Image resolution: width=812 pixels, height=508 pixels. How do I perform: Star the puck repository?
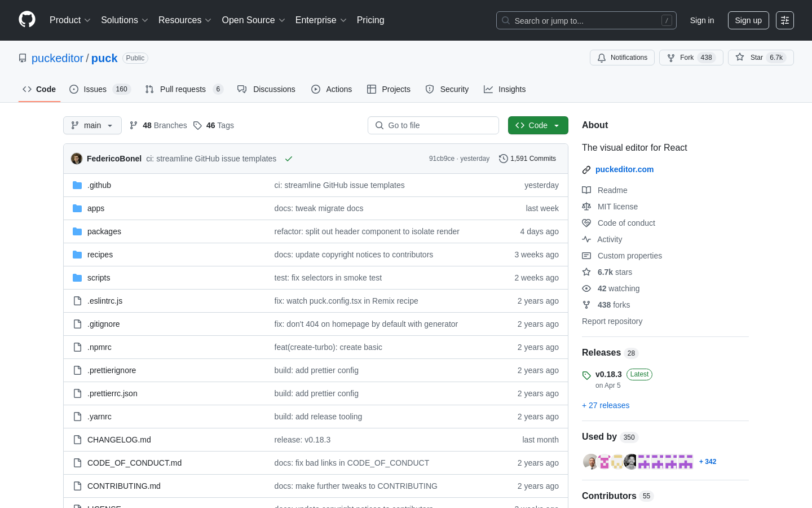[x=761, y=58]
